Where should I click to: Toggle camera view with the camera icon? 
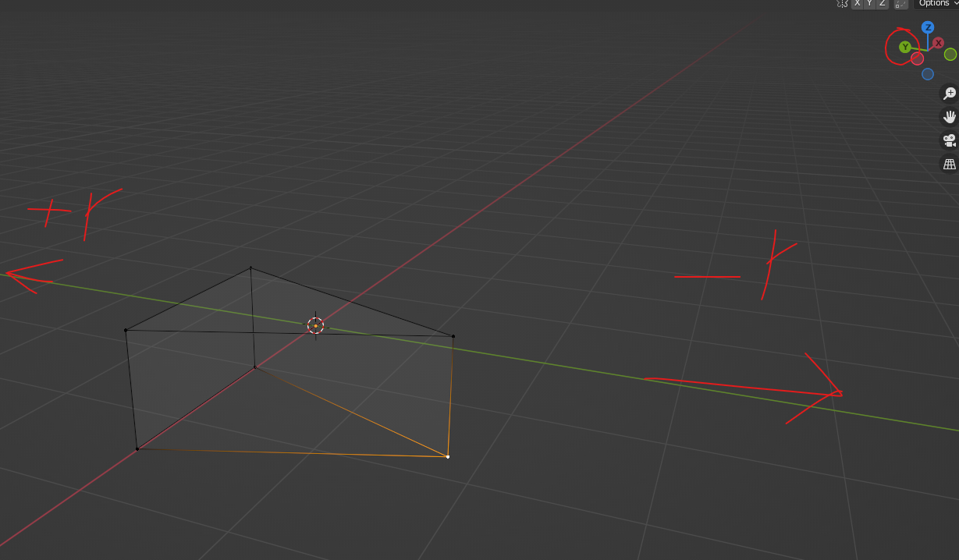click(x=949, y=140)
